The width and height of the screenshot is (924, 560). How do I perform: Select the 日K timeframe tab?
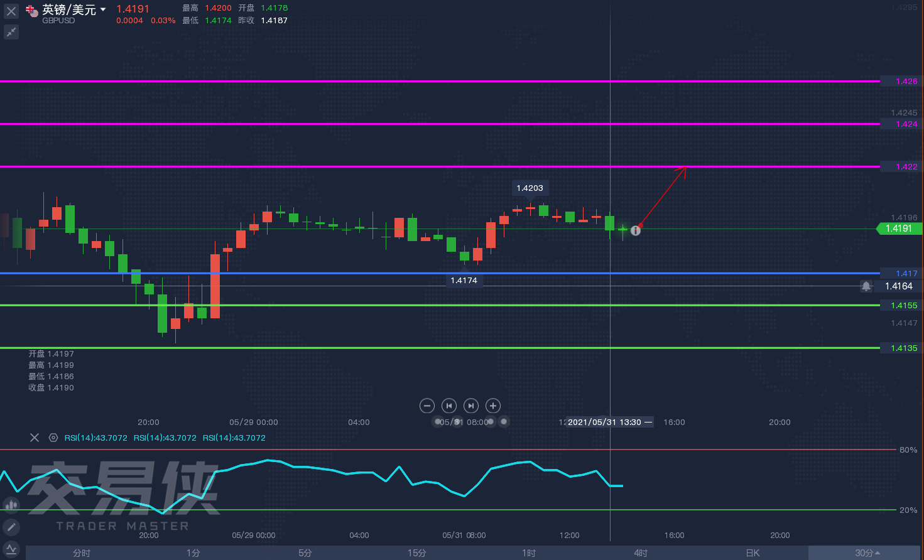(753, 553)
